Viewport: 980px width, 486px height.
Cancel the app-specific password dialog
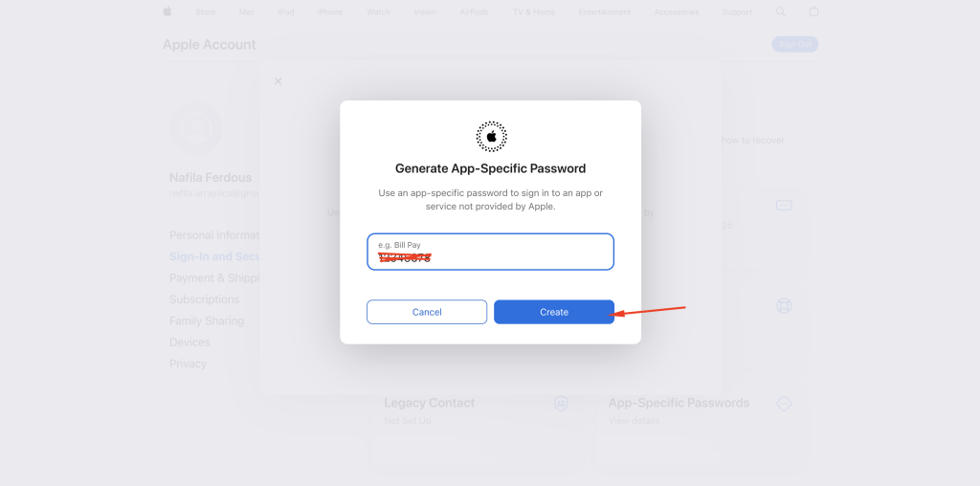coord(427,312)
